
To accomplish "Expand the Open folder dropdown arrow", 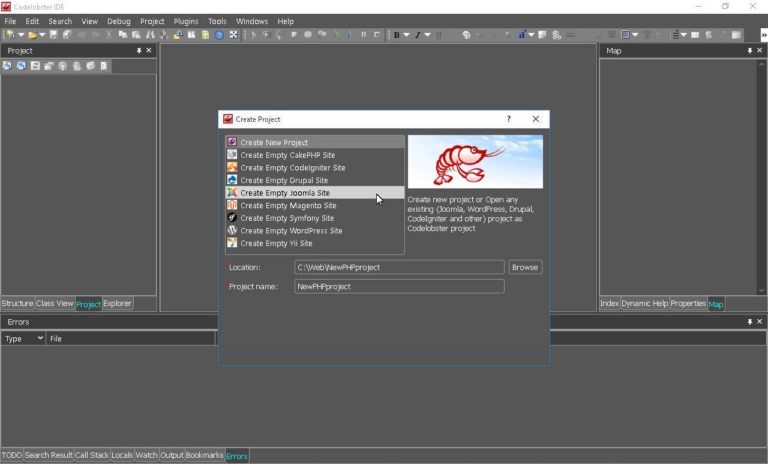I will pos(42,35).
